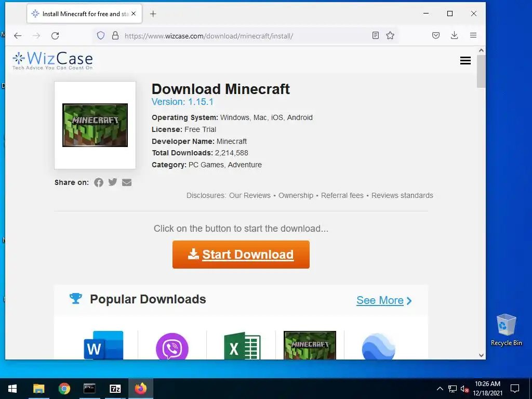Show hidden system tray icons

tap(440, 389)
